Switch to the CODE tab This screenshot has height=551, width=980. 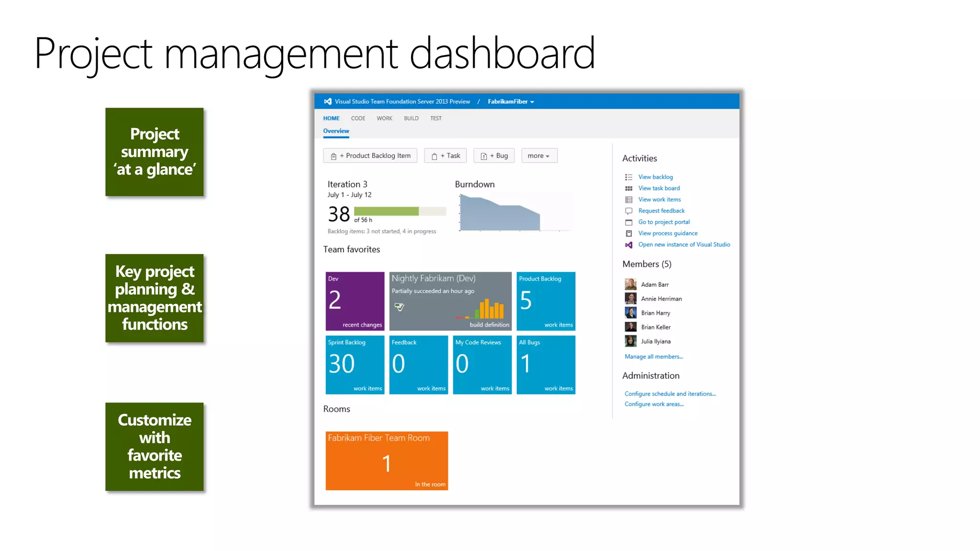(358, 119)
